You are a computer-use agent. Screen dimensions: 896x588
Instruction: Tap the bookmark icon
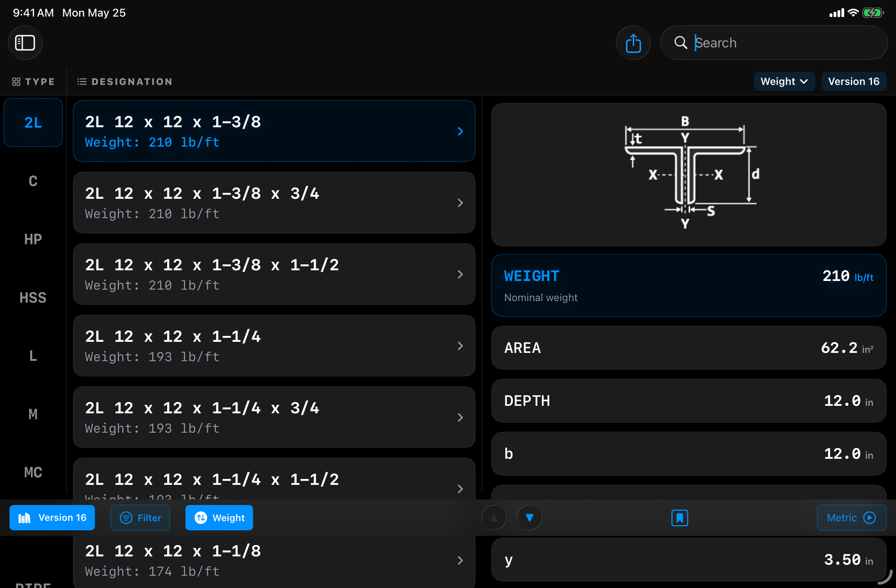coord(680,518)
